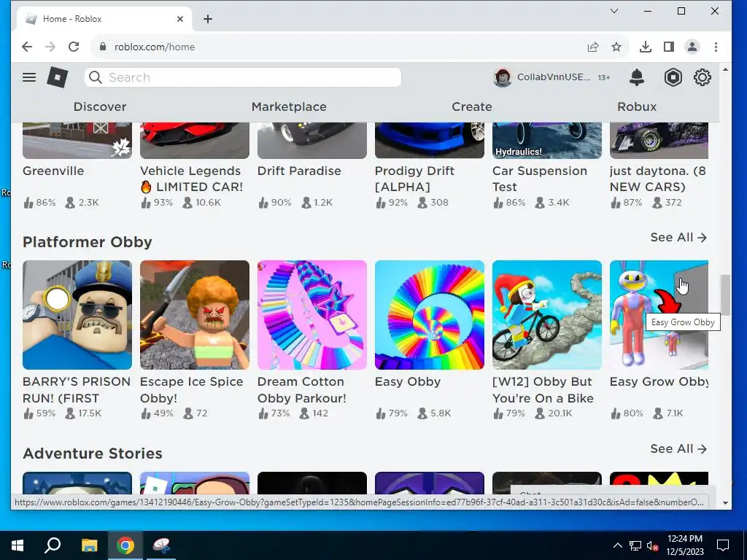Go to the Create tab

pyautogui.click(x=472, y=106)
